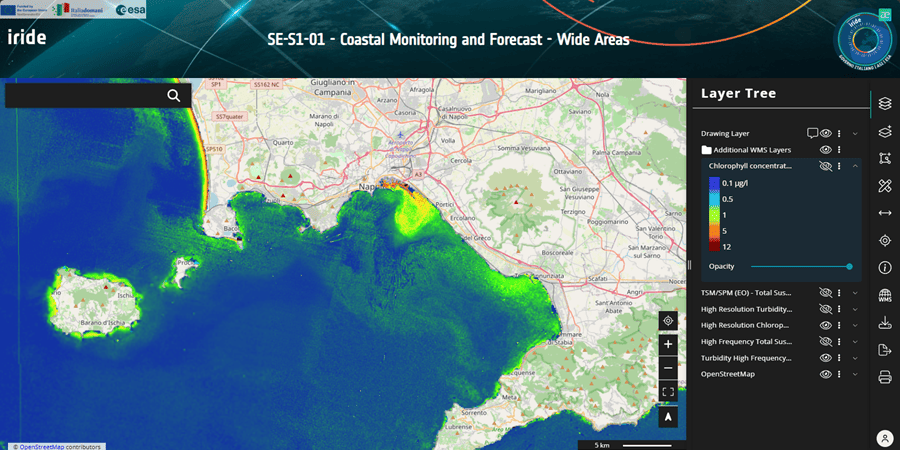Expand the High Resolution Chlorophyll layer
900x450 pixels.
tap(855, 325)
